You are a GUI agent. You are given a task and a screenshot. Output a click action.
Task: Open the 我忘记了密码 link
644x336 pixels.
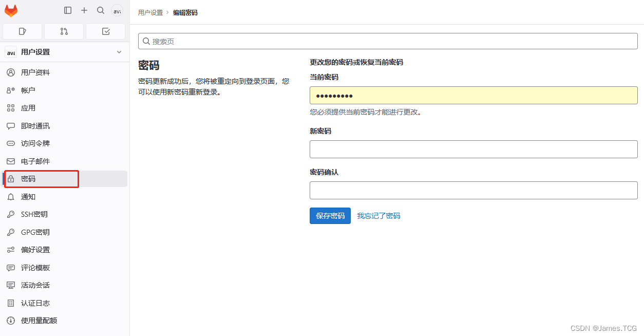click(x=378, y=216)
